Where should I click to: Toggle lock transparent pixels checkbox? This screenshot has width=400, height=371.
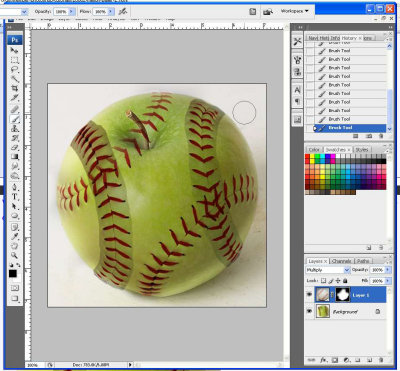(x=323, y=281)
